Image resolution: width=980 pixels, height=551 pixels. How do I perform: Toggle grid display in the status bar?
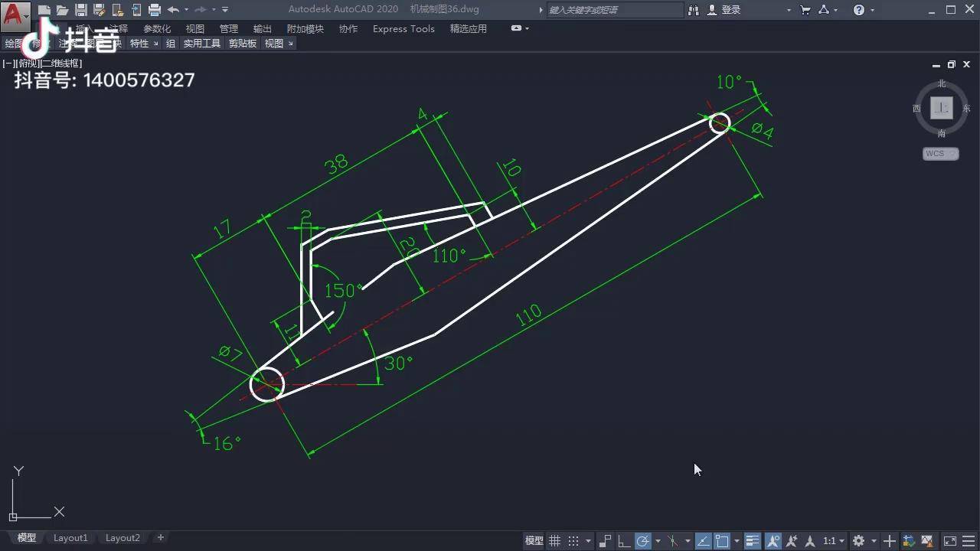tap(555, 541)
